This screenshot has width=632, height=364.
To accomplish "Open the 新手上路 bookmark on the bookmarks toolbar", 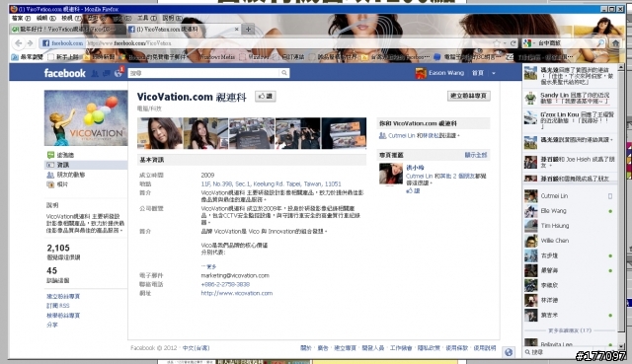I will 63,57.
